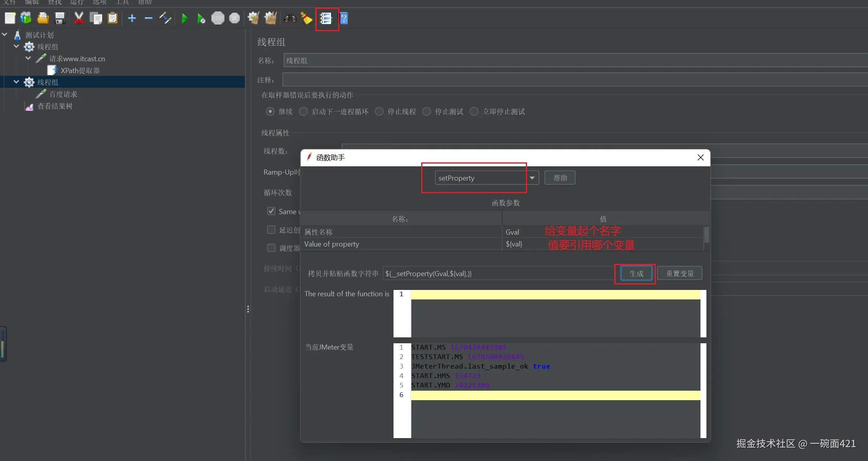Collapse the 测试计划 tree node

[x=5, y=35]
